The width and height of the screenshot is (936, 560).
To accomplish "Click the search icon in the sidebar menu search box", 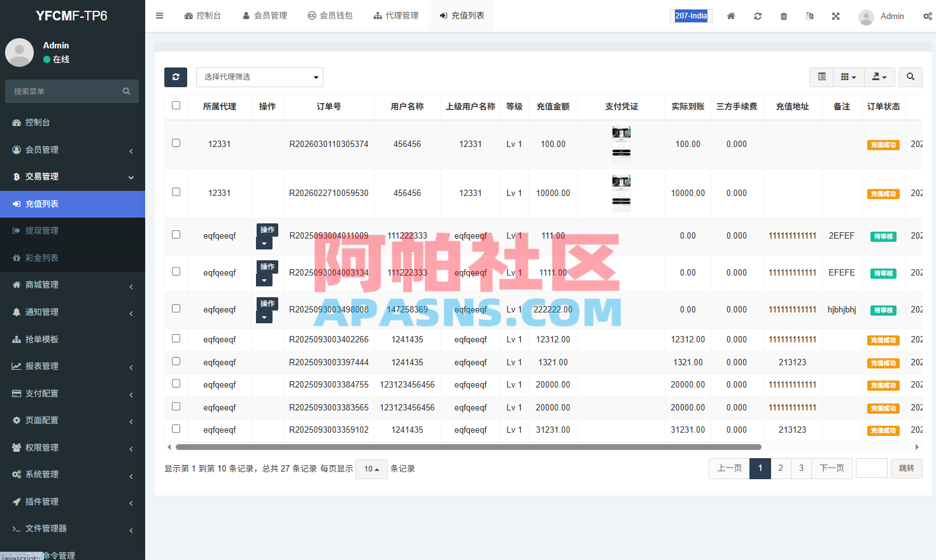I will pos(126,92).
